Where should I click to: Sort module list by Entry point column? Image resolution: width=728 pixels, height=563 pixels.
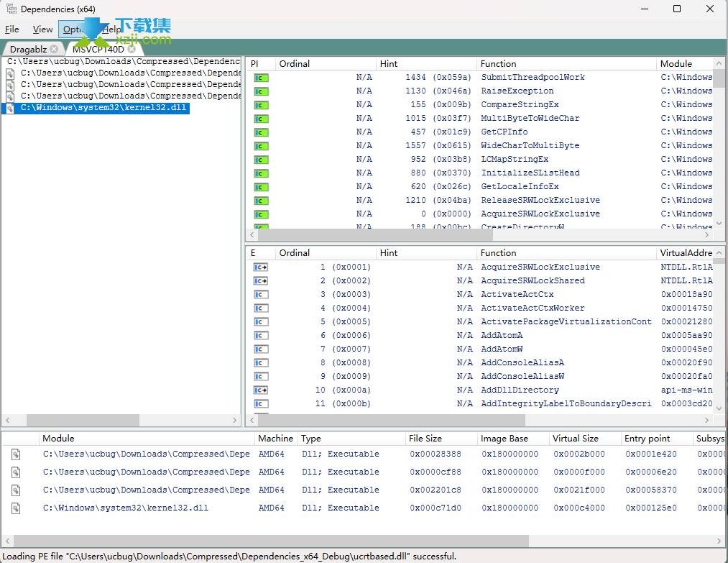click(657, 439)
